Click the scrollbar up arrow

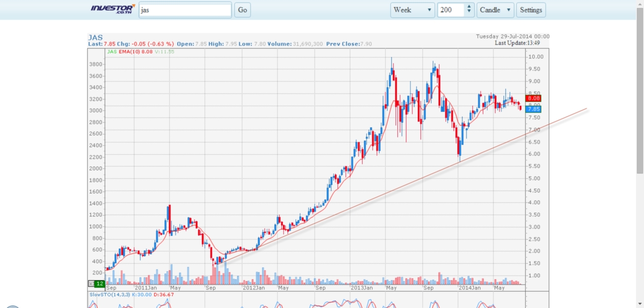[x=639, y=4]
